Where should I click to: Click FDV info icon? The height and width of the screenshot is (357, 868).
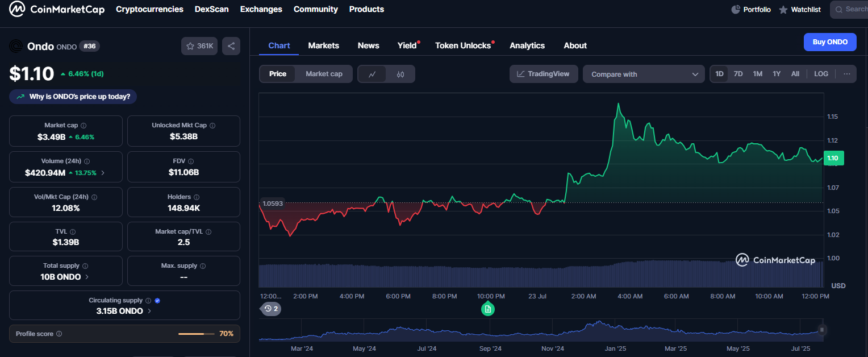pos(191,161)
